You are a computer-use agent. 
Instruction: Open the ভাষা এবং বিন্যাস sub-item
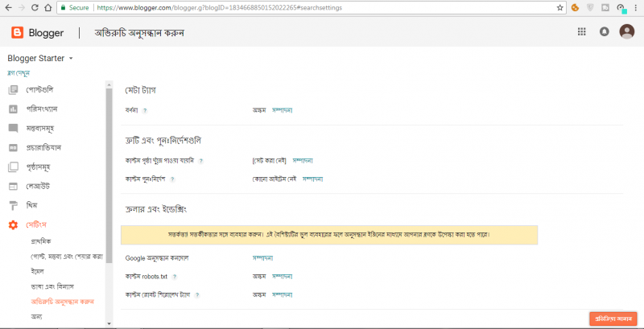coord(52,286)
